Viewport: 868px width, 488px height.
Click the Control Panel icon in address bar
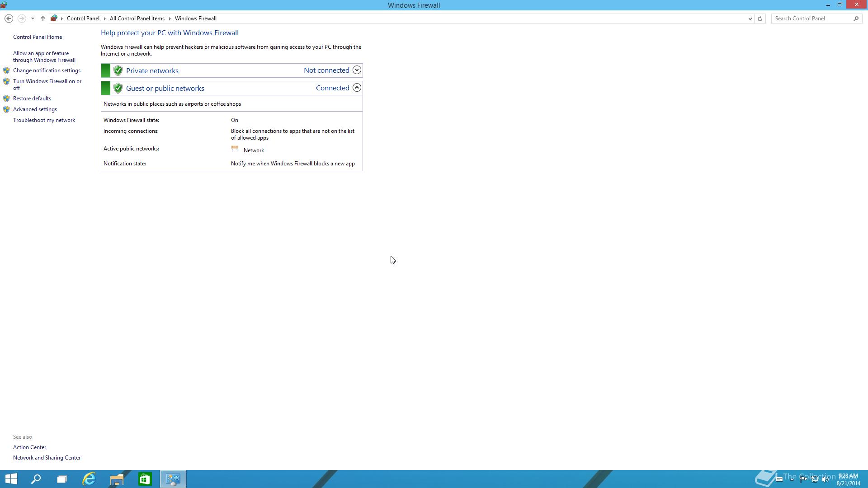tap(54, 19)
